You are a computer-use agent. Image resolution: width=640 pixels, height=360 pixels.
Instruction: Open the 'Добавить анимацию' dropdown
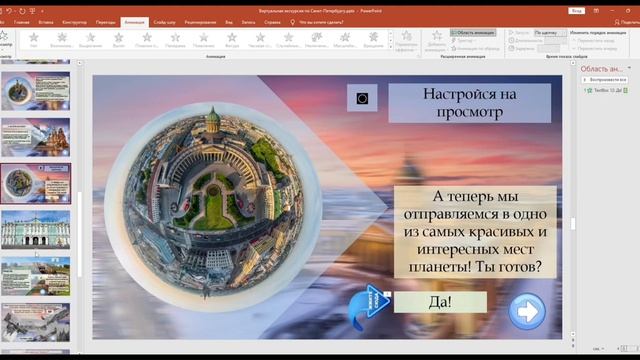436,41
